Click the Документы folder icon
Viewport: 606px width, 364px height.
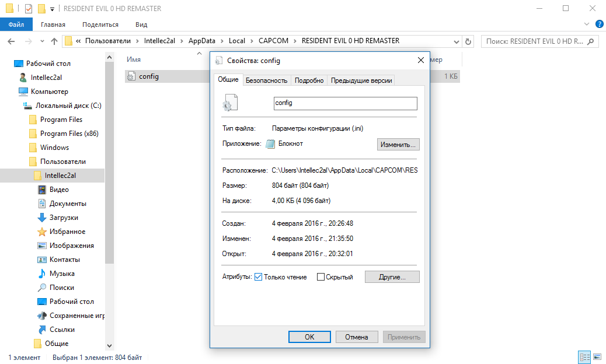(x=41, y=204)
